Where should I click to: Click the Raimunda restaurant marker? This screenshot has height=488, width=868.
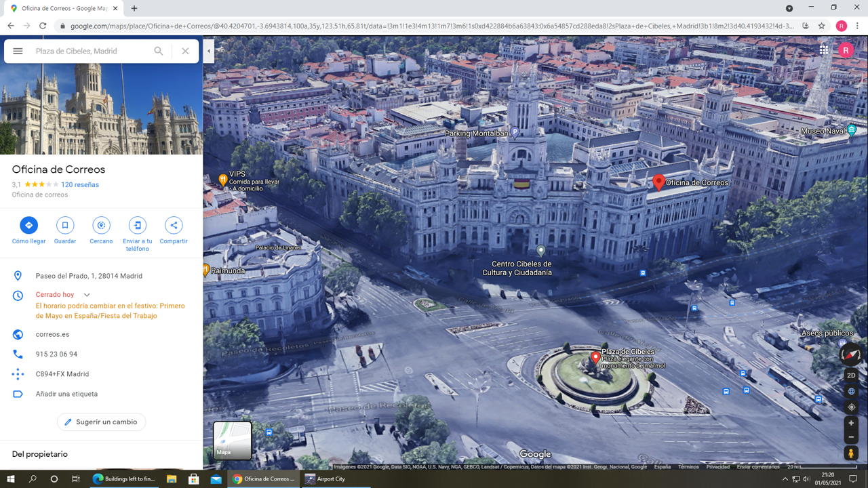(x=205, y=270)
